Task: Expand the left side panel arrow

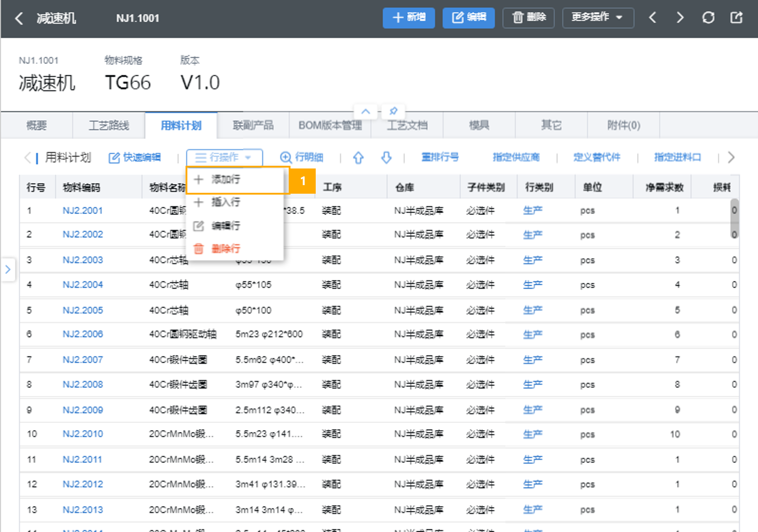Action: 8,269
